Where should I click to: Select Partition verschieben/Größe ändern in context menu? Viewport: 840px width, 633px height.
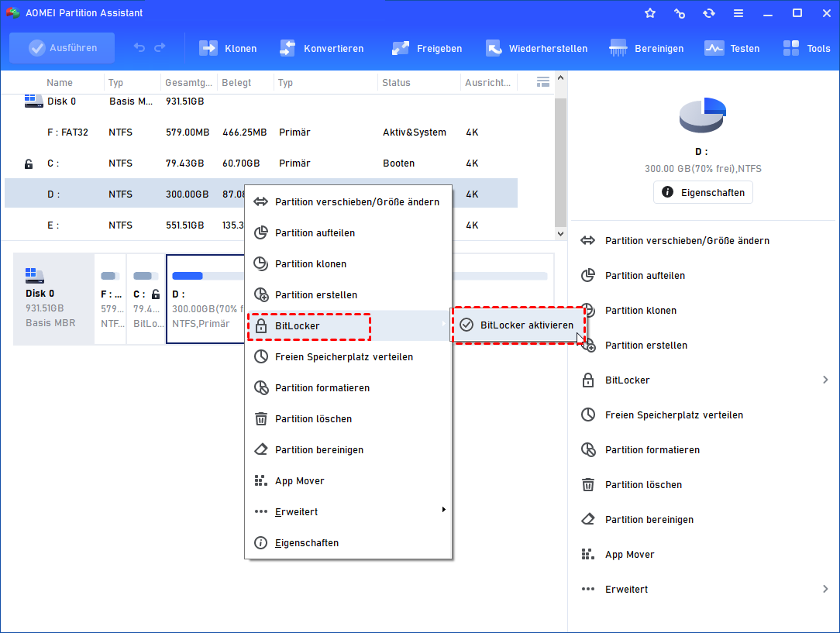coord(348,202)
